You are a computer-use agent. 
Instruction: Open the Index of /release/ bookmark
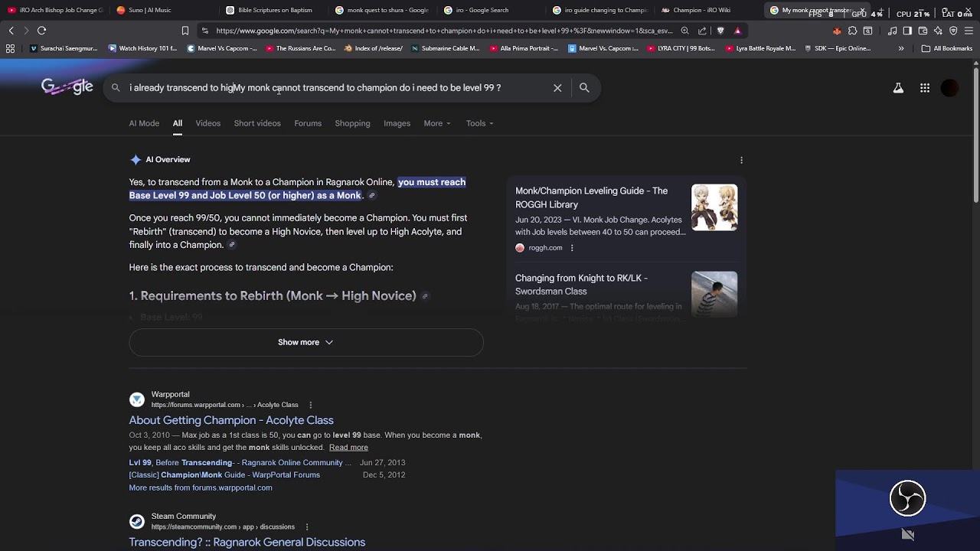374,48
